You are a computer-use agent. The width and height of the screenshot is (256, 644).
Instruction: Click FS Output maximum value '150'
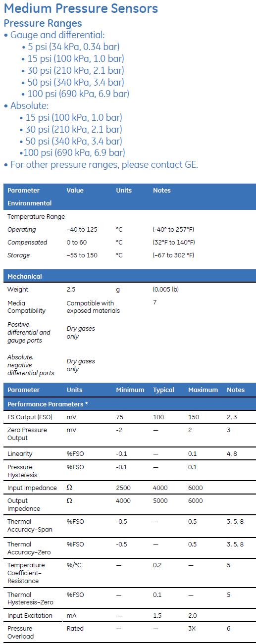[x=194, y=417]
